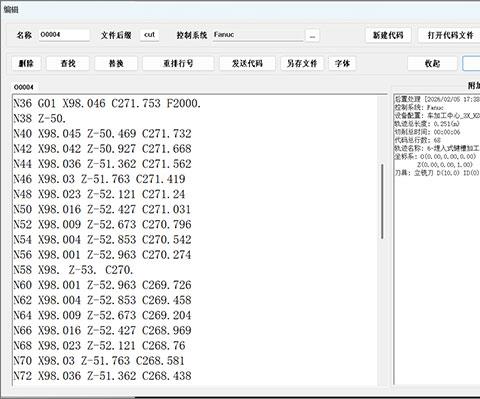The height and width of the screenshot is (399, 480).
Task: Renumber lines with 重排行号
Action: click(178, 63)
